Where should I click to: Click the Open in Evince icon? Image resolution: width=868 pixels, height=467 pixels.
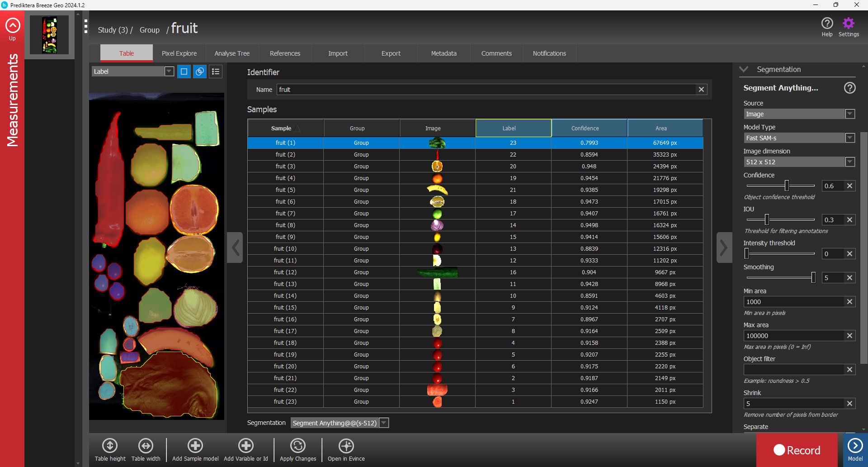346,446
